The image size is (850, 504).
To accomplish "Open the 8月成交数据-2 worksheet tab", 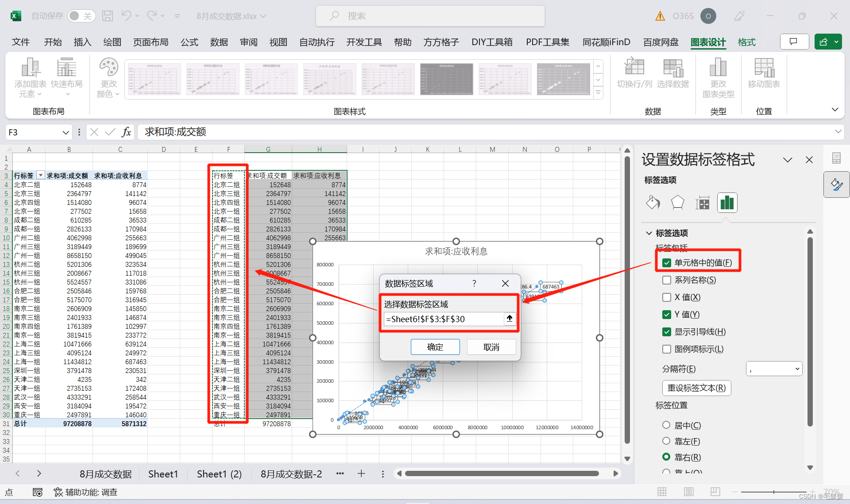I will click(x=291, y=474).
